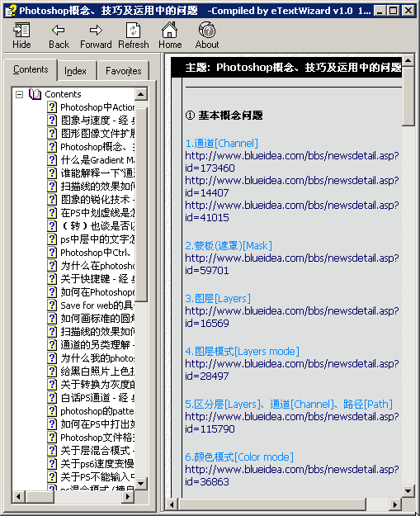Open the Photoshop中Action topic icon

click(x=52, y=107)
